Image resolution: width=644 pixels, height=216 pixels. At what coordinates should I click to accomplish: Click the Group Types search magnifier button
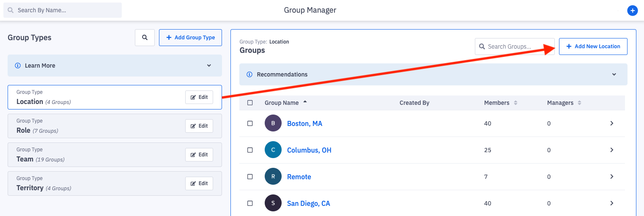click(145, 38)
